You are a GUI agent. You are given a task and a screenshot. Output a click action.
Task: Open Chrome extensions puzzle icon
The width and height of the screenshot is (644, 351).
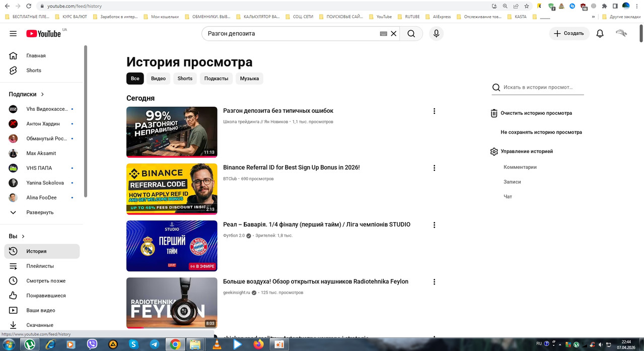(604, 6)
